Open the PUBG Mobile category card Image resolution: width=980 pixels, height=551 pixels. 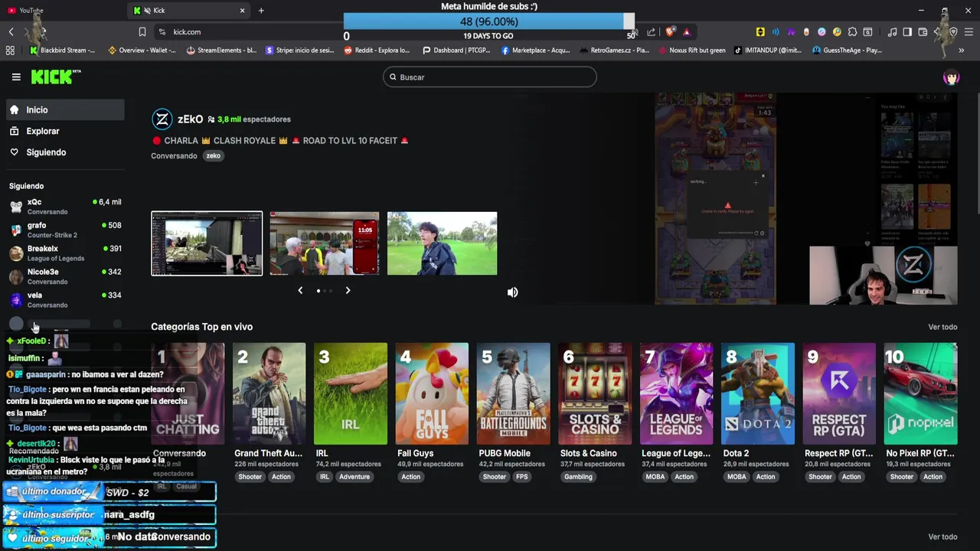(x=514, y=394)
